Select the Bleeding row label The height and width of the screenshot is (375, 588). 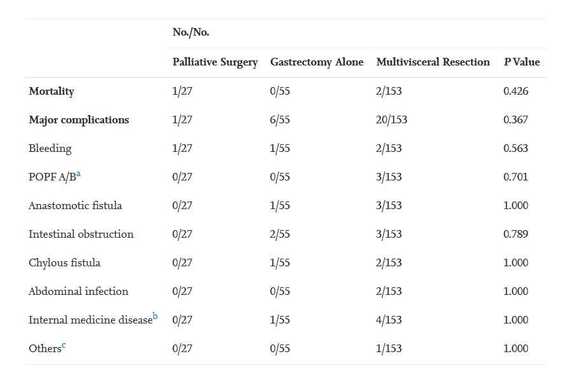click(50, 149)
